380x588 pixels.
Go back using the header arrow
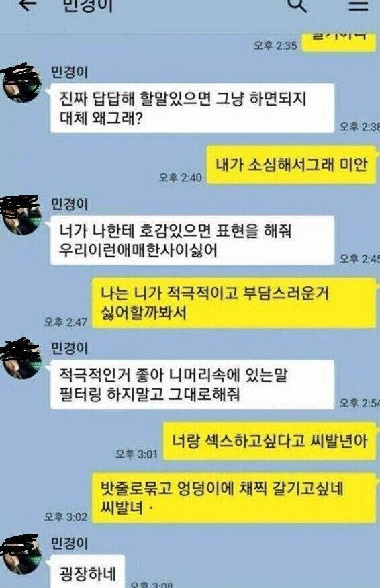(29, 5)
